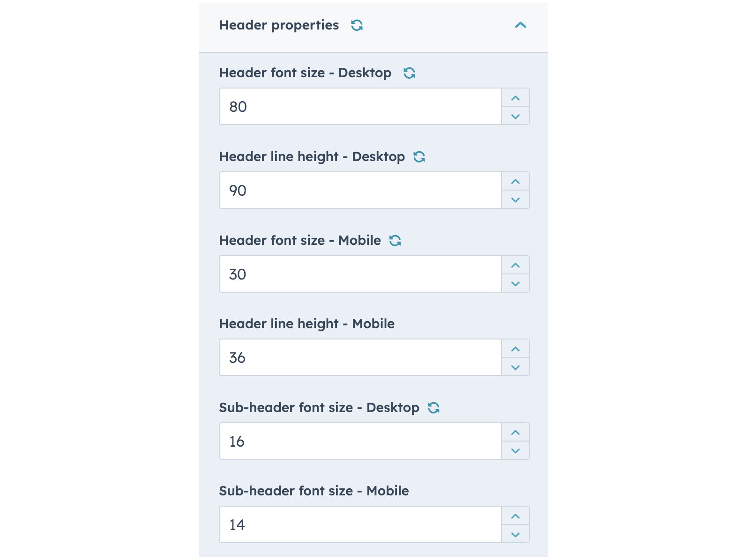This screenshot has height=560, width=747.
Task: Decrease Header font size Mobile value
Action: point(515,284)
